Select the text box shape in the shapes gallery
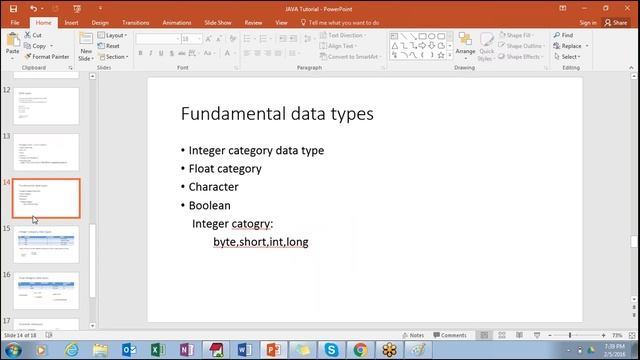Screen dimensions: 640x360 pyautogui.click(x=394, y=36)
